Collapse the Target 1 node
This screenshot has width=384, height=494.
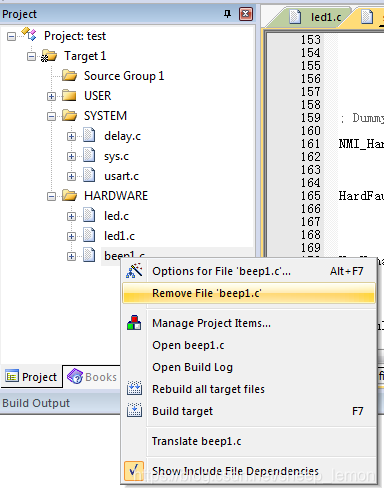click(x=31, y=56)
